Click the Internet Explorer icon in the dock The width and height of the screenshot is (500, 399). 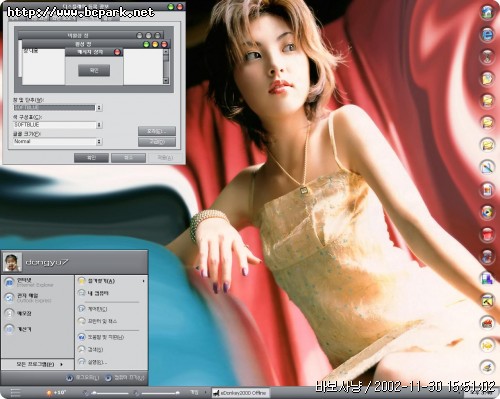tap(487, 34)
